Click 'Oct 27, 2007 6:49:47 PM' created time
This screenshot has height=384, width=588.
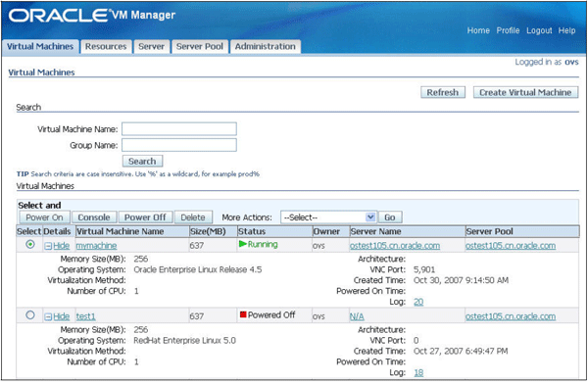(x=461, y=351)
